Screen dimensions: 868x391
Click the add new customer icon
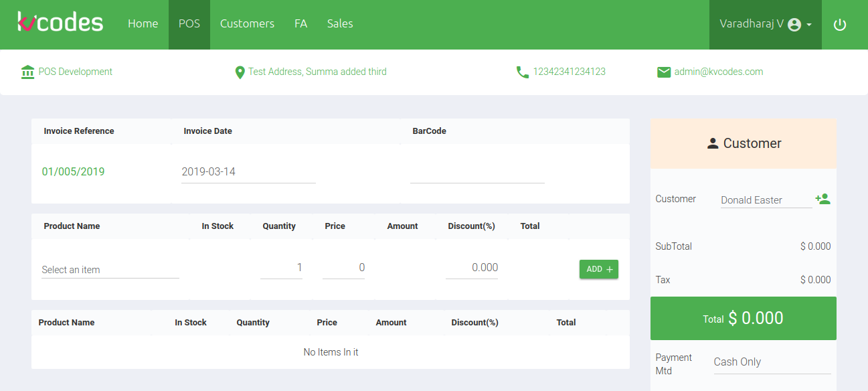coord(822,199)
